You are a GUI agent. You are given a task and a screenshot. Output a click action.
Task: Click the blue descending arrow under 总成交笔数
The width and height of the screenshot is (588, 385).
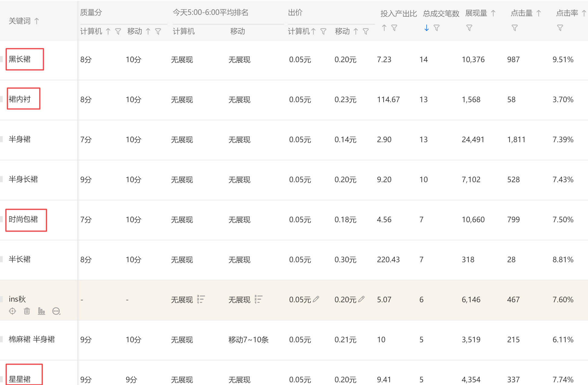(427, 28)
